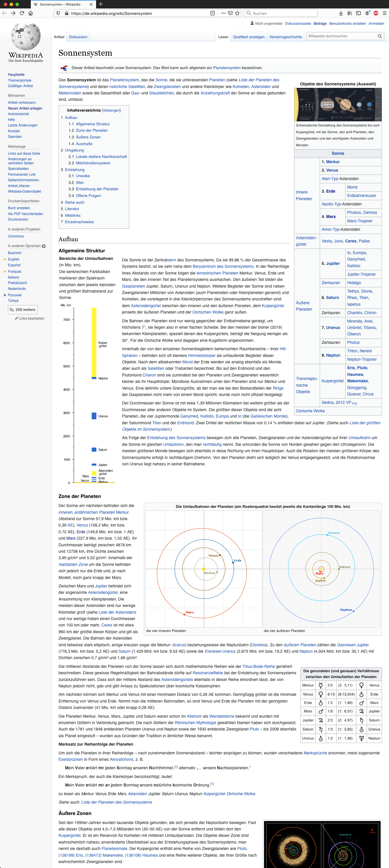Screen dimensions: 389x868
Task: Toggle the browser sidebar icon
Action: tap(358, 13)
